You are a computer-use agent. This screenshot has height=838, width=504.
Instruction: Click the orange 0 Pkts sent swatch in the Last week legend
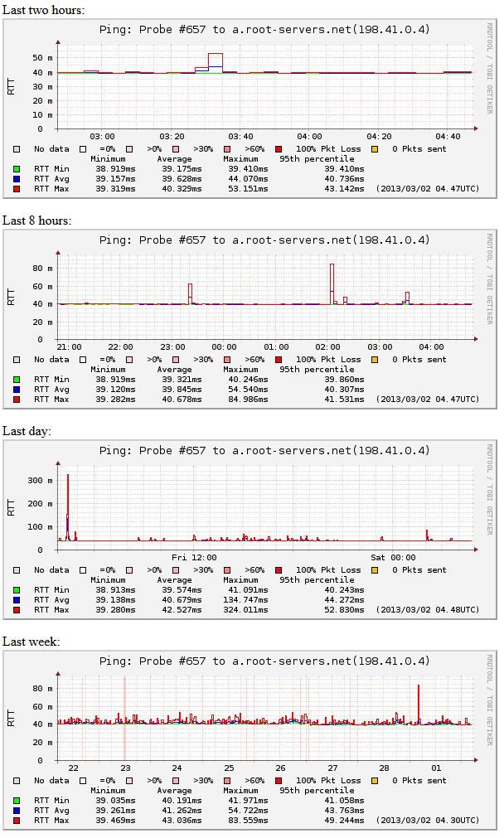coord(375,780)
